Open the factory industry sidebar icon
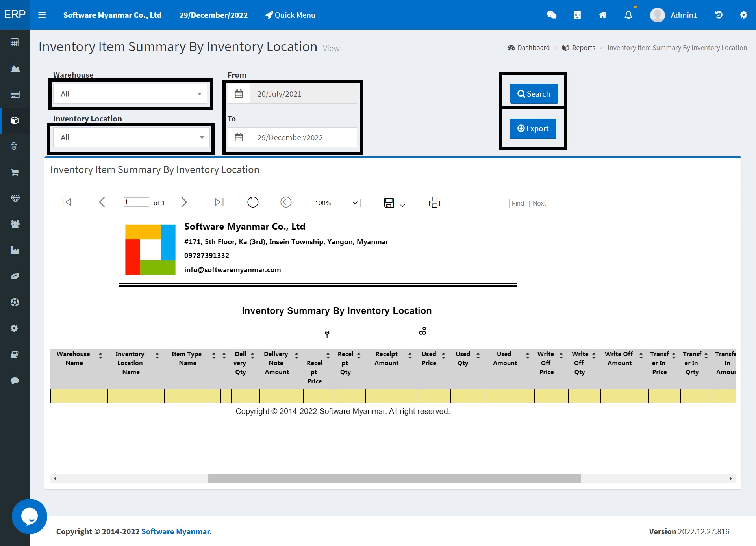This screenshot has height=546, width=756. tap(15, 251)
